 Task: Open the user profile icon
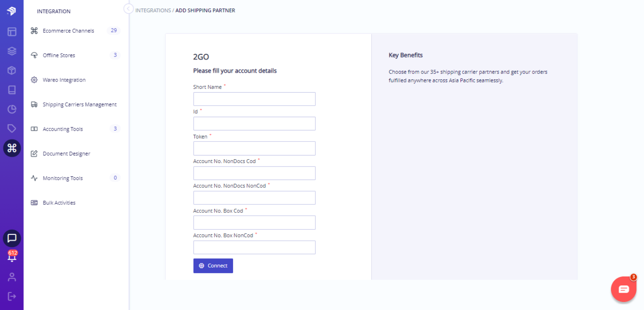12,277
